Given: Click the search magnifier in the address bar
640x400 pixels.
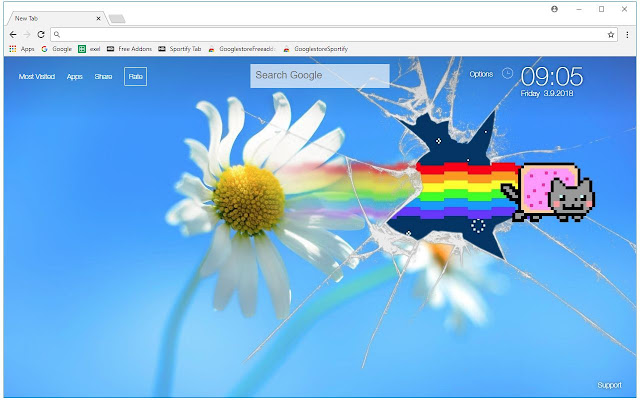Looking at the screenshot, I should 57,35.
